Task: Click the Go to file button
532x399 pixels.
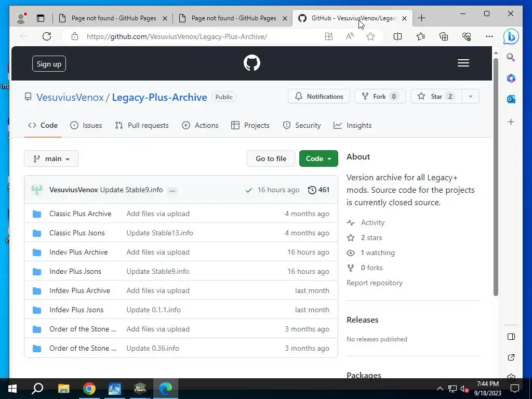Action: [x=271, y=159]
